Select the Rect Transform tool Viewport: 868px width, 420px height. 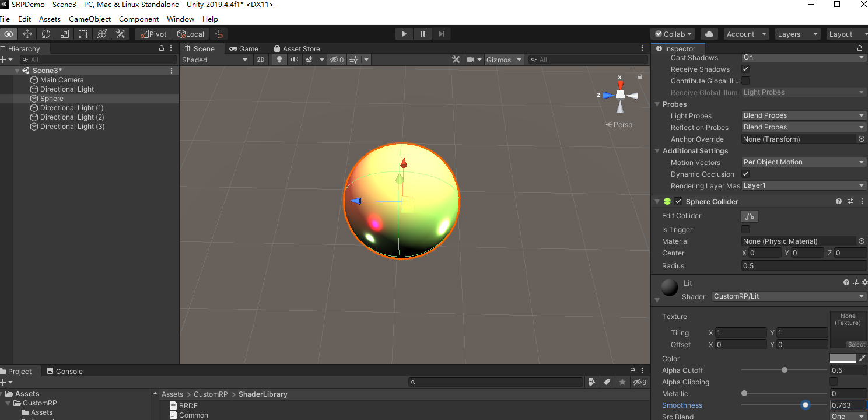[83, 34]
